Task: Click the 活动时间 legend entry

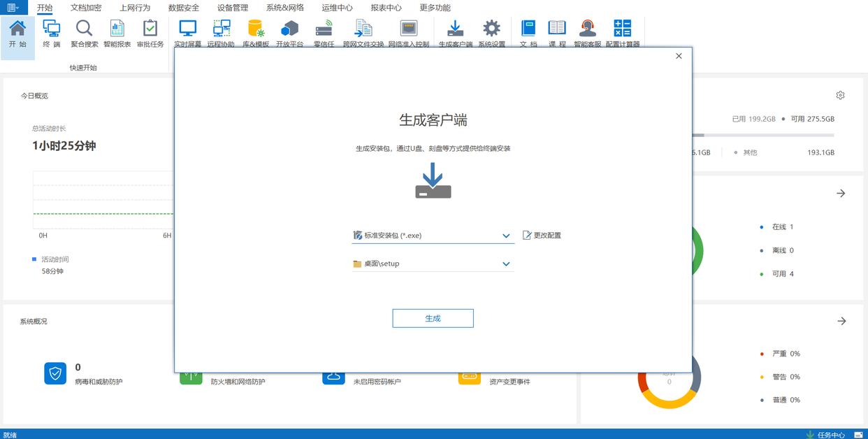Action: click(50, 259)
